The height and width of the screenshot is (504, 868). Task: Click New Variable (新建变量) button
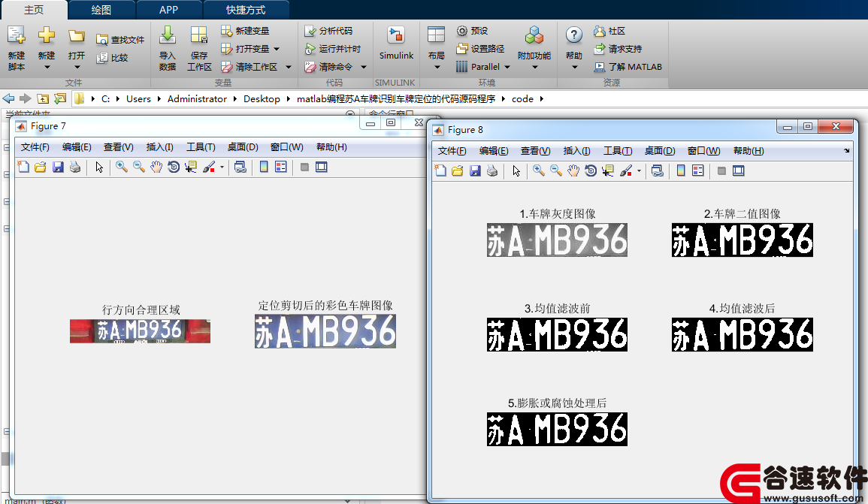point(245,31)
